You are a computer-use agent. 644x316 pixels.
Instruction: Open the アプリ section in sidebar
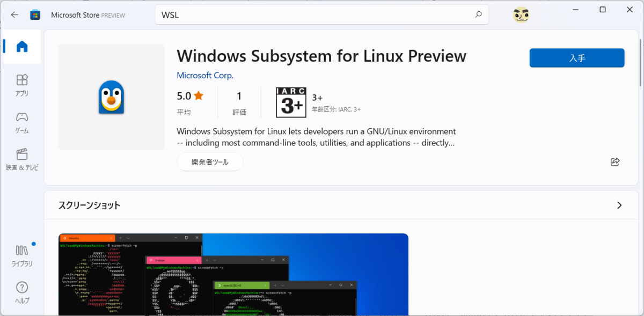click(22, 85)
